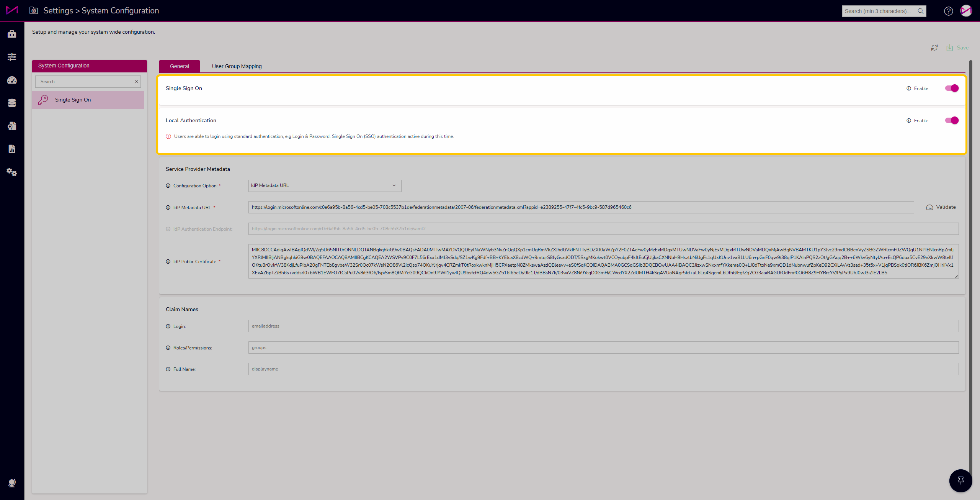
Task: Switch to the User Group Mapping tab
Action: pyautogui.click(x=237, y=66)
